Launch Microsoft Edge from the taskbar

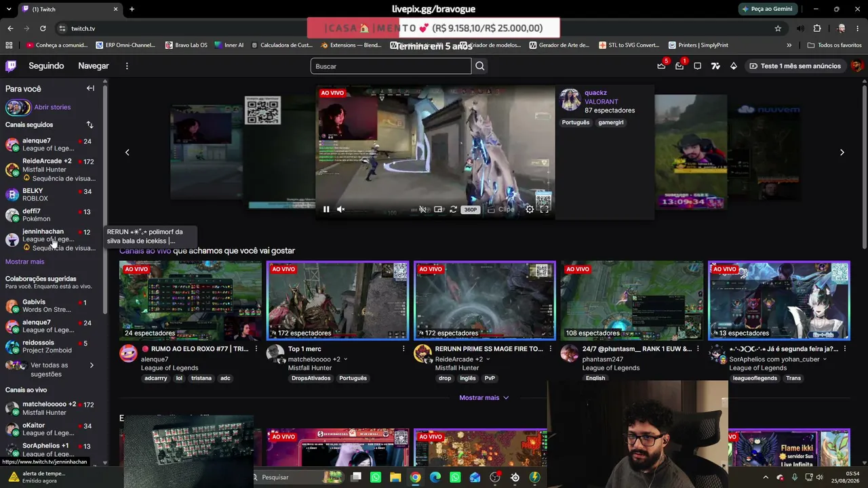click(x=435, y=477)
